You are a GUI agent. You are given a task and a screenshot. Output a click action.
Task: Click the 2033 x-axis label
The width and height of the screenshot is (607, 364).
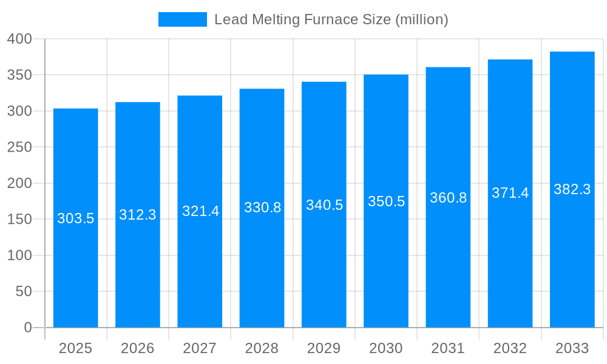point(573,348)
